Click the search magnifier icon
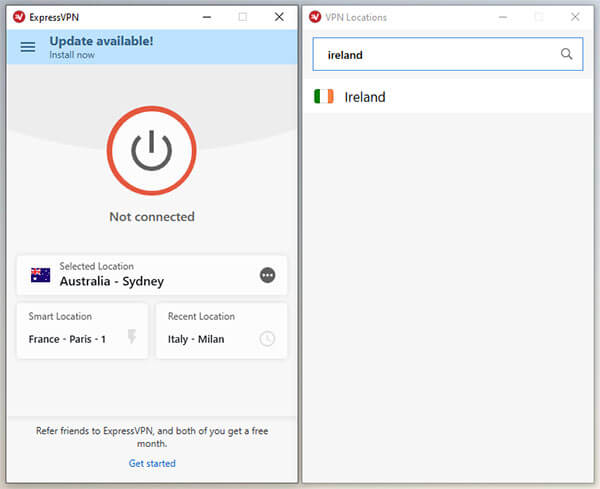600x489 pixels. coord(567,54)
